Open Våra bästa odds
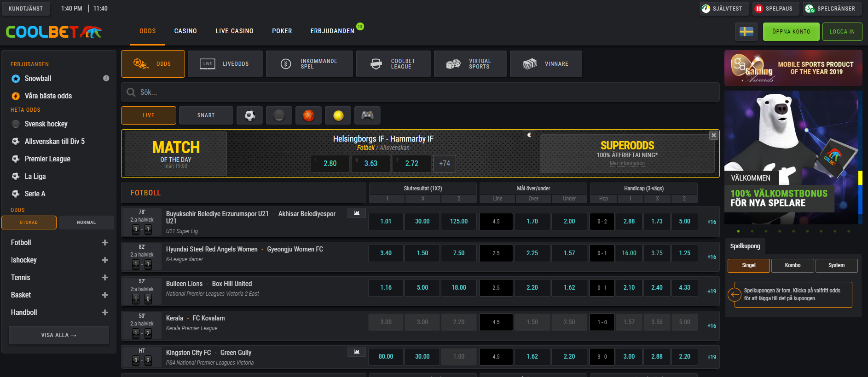This screenshot has width=868, height=377. click(48, 96)
